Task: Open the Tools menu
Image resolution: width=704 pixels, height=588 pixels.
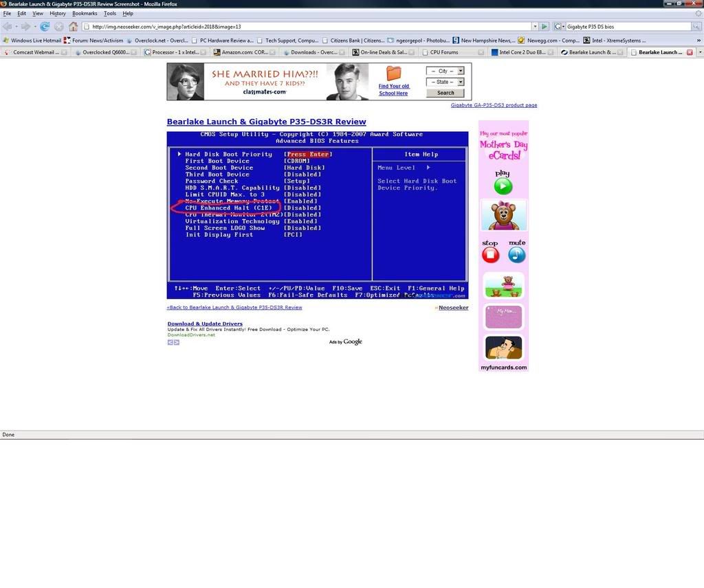Action: (110, 14)
